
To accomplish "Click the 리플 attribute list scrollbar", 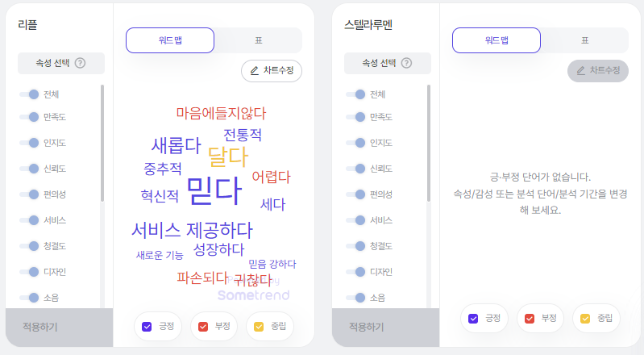I will (x=102, y=143).
